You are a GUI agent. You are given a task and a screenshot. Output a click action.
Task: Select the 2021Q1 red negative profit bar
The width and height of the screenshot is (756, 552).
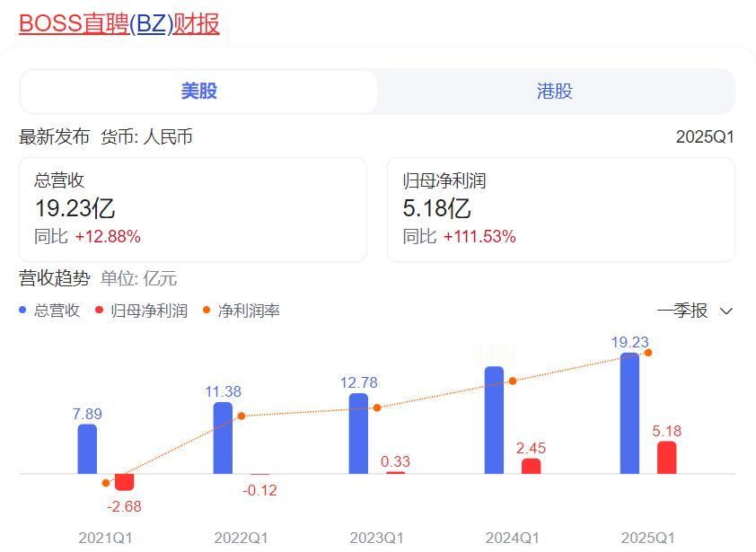coord(125,482)
